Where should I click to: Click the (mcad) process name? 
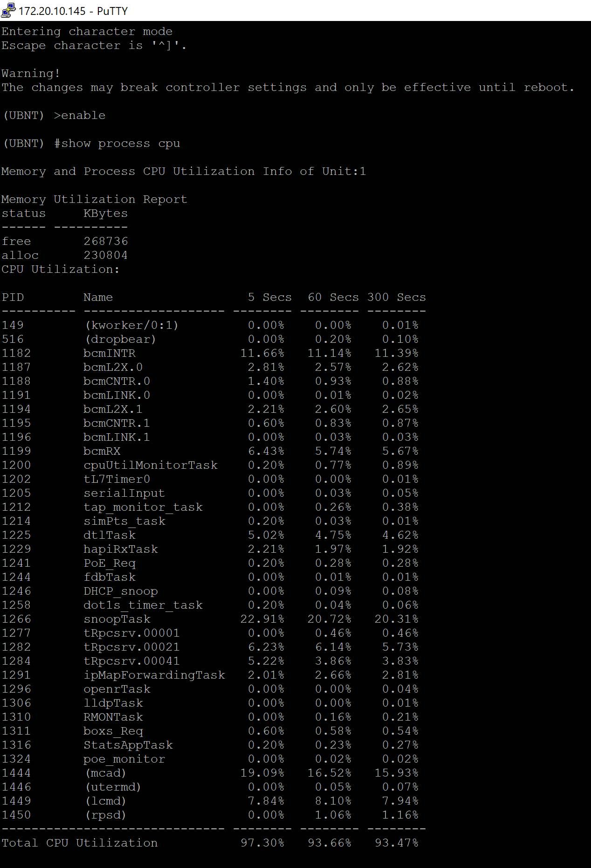(106, 773)
